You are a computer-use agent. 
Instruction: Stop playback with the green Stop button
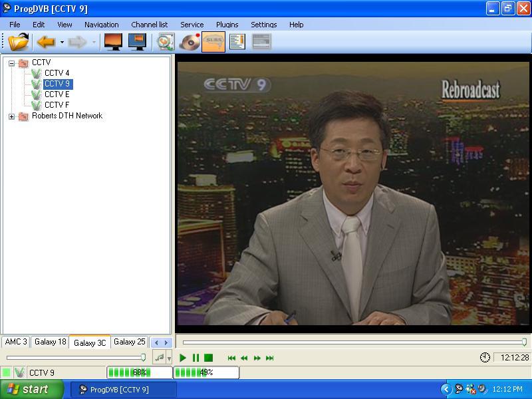pyautogui.click(x=208, y=358)
